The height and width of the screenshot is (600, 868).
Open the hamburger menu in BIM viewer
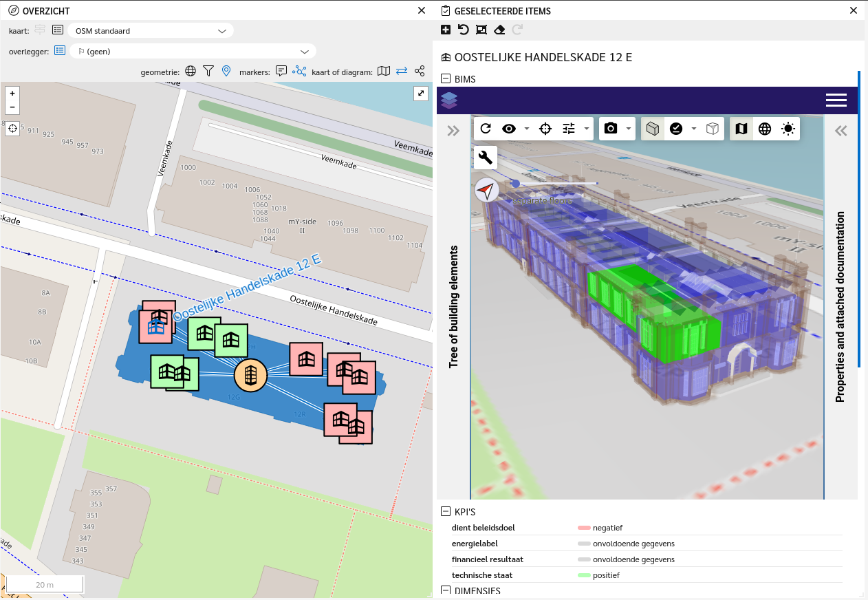[x=836, y=100]
